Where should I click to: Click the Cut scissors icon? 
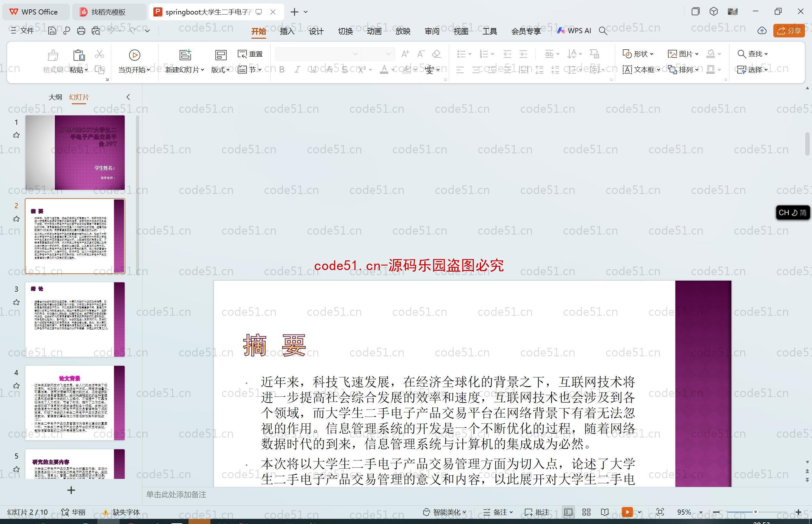[99, 54]
